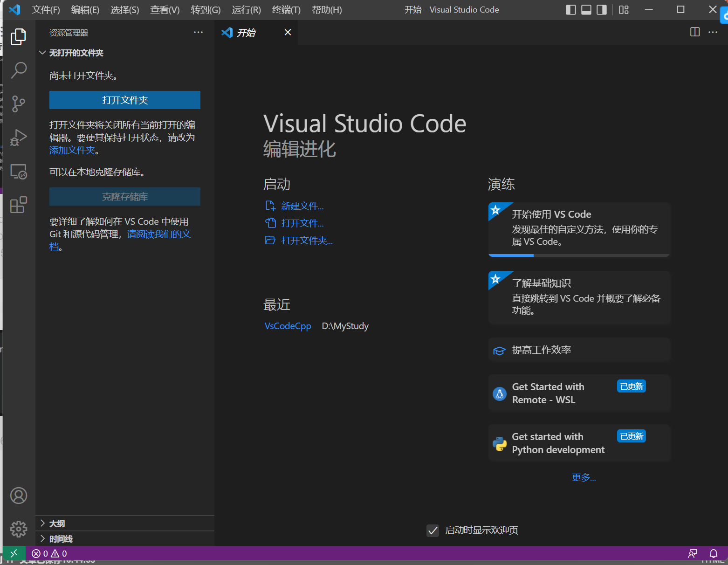Open editor more actions ellipsis
728x565 pixels.
(713, 32)
